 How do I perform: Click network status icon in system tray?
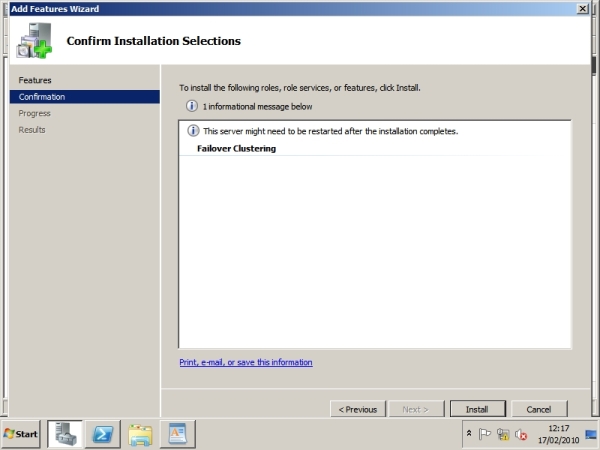[503, 434]
